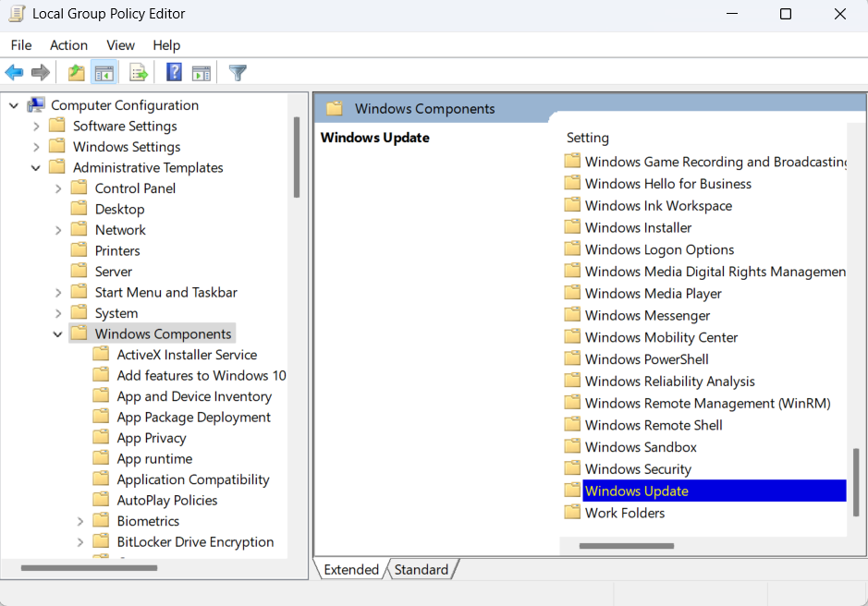Open the Action menu
Viewport: 868px width, 606px height.
pyautogui.click(x=68, y=45)
